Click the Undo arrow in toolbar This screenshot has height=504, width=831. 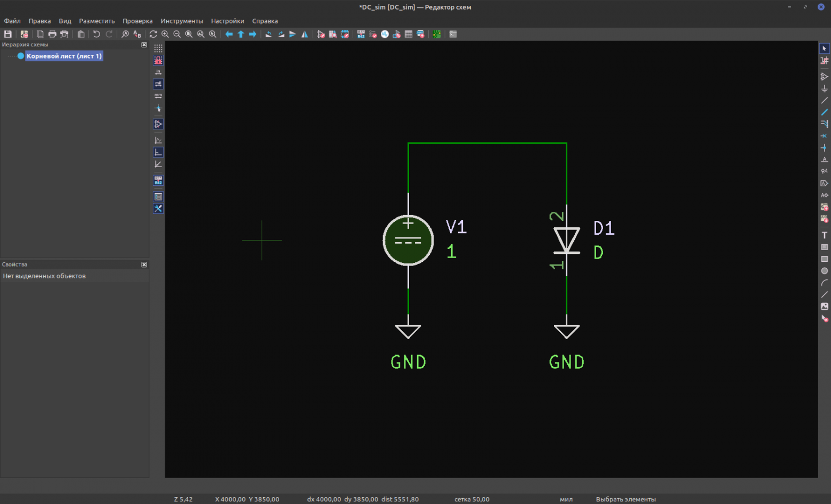(x=96, y=34)
